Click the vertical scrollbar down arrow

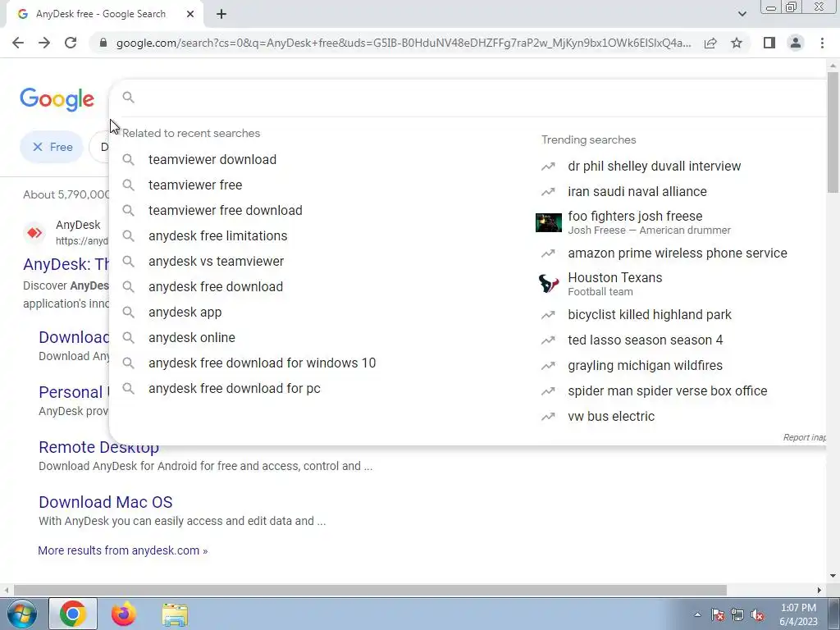833,576
